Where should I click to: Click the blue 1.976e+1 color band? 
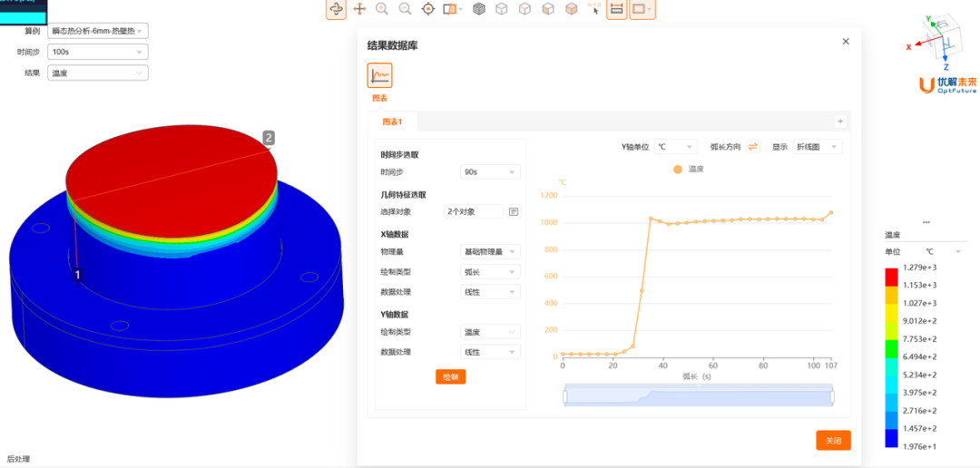click(891, 439)
